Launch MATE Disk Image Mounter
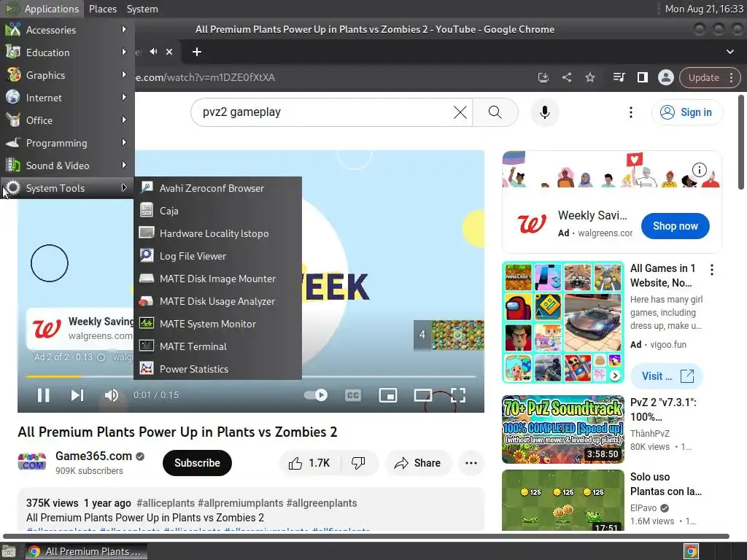The image size is (747, 560). [217, 279]
